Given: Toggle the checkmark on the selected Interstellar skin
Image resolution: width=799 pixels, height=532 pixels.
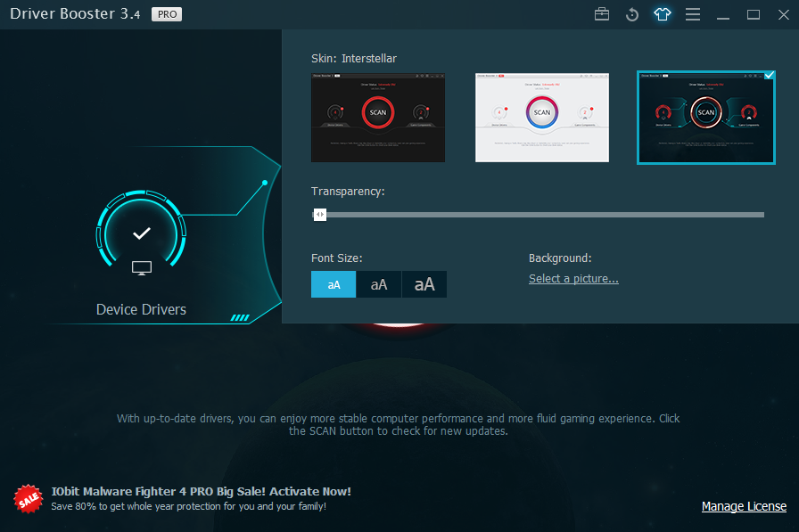Looking at the screenshot, I should (x=769, y=76).
